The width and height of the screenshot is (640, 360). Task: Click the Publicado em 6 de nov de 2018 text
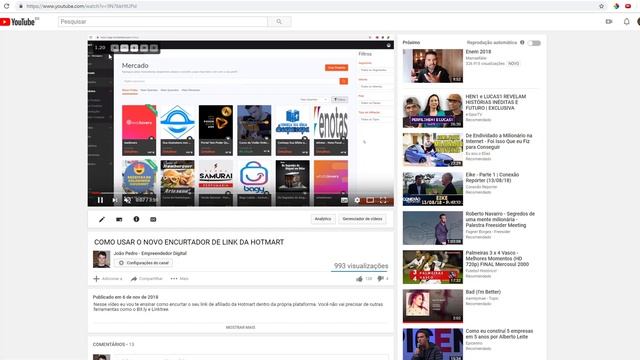[x=125, y=297]
